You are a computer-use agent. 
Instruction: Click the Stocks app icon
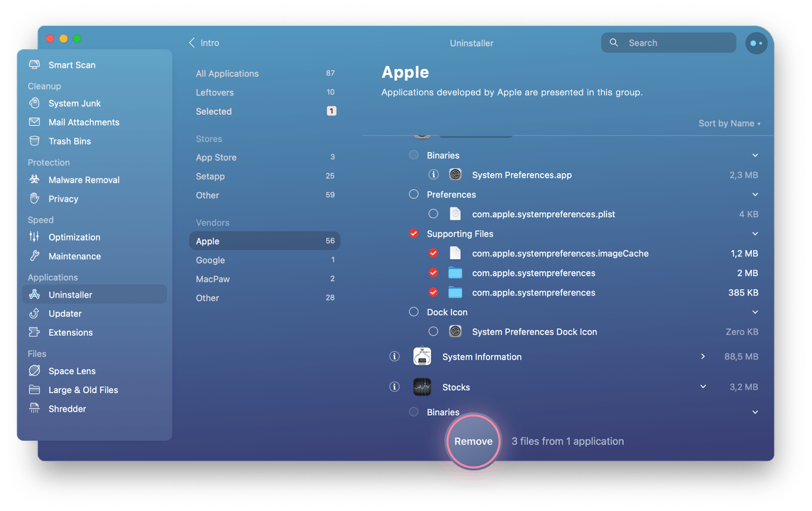(422, 387)
